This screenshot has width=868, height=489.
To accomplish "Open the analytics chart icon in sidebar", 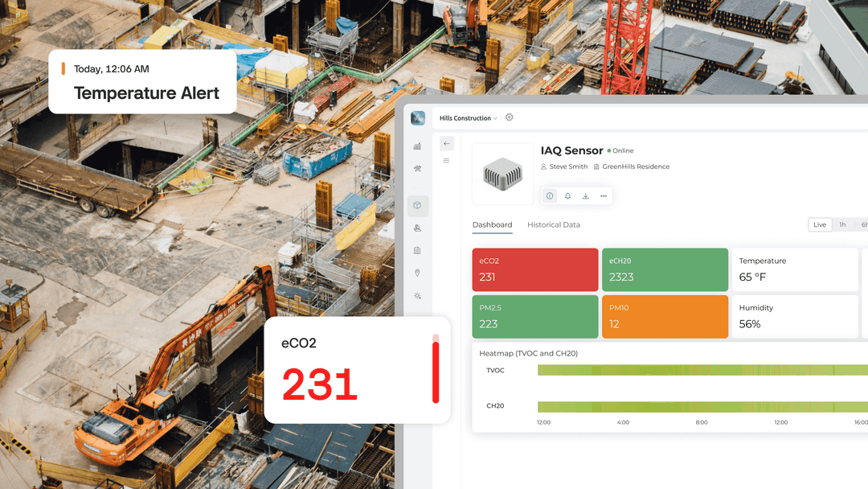I will [417, 147].
